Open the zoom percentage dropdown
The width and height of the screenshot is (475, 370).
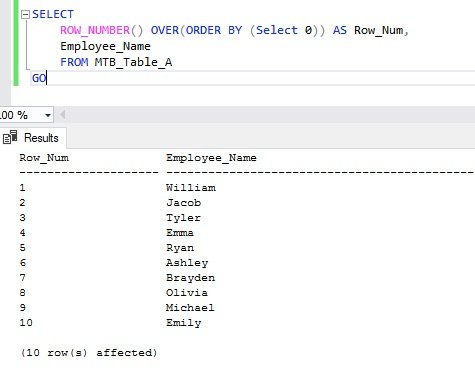tap(48, 115)
